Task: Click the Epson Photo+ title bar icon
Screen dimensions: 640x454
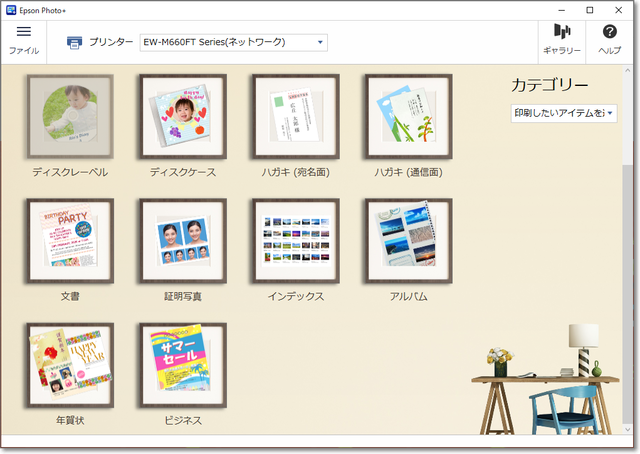Action: pyautogui.click(x=11, y=9)
